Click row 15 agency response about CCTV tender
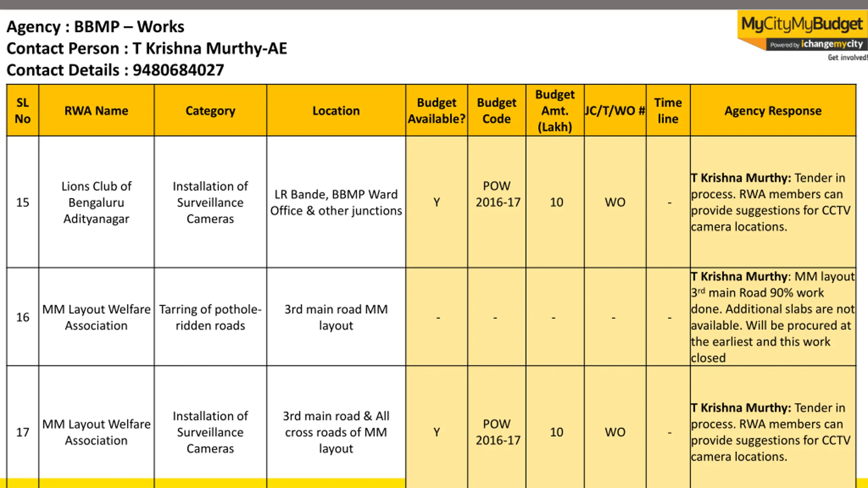This screenshot has height=488, width=868. point(773,202)
